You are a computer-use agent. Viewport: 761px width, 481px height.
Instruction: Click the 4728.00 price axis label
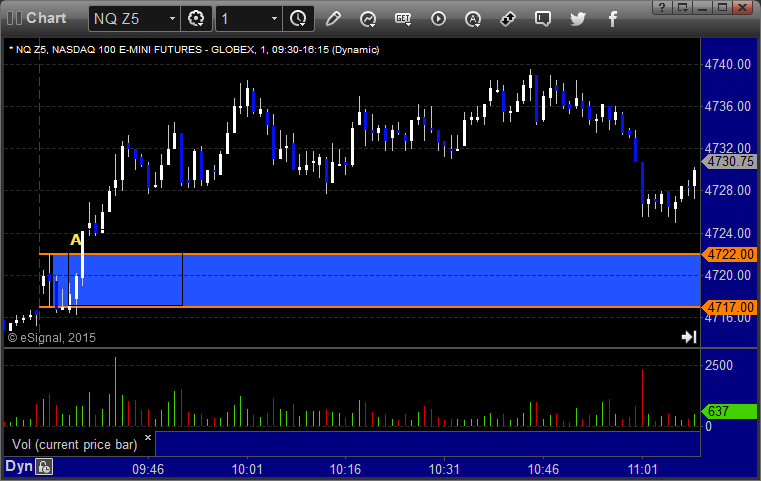[728, 191]
